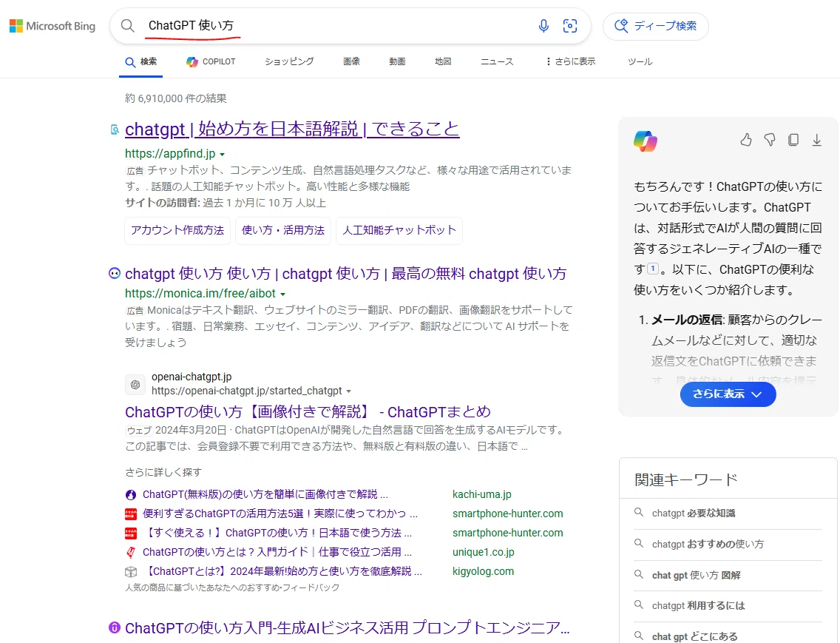Download the Copilot answer
840x643 pixels.
click(816, 140)
